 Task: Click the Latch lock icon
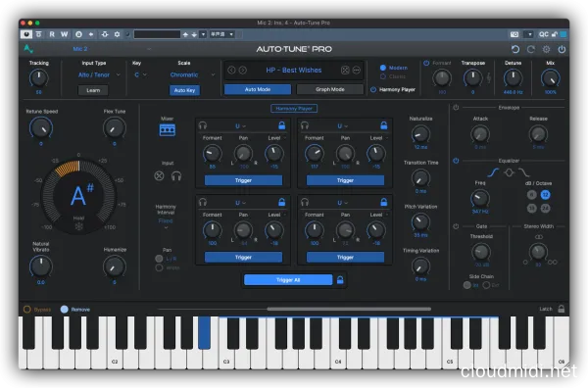point(561,309)
